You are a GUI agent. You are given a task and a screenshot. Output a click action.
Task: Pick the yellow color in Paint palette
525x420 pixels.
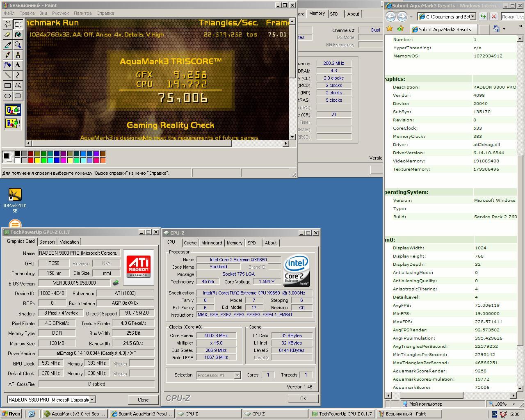coord(37,160)
